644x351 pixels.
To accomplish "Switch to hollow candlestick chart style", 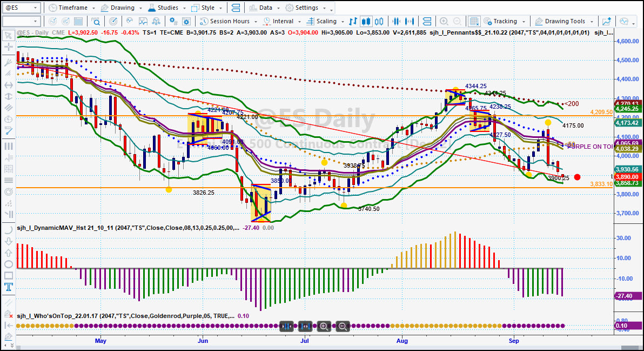I will (379, 22).
